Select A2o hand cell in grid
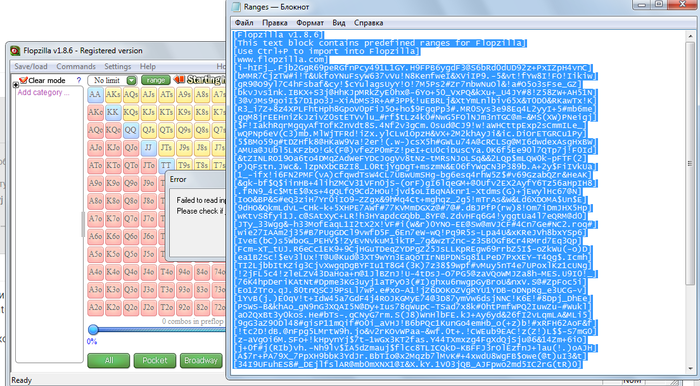The width and height of the screenshot is (700, 386). click(95, 307)
